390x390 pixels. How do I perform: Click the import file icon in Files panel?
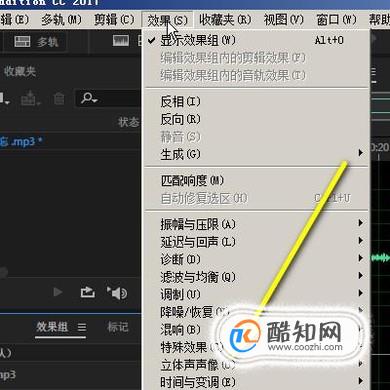[29, 98]
